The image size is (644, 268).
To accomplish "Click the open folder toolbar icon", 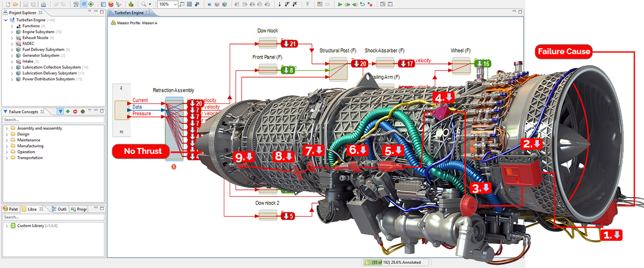I will [x=16, y=4].
